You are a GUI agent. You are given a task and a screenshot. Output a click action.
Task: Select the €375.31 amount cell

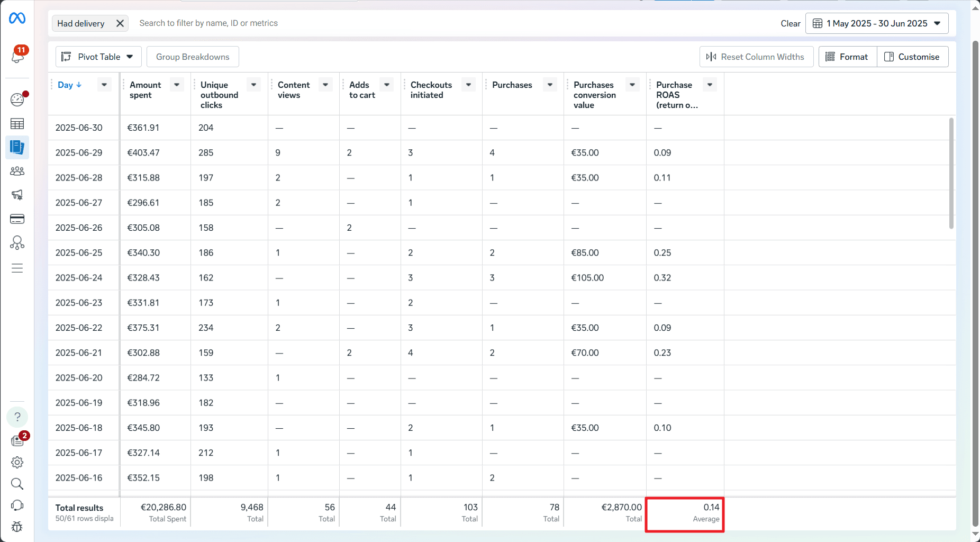point(143,328)
